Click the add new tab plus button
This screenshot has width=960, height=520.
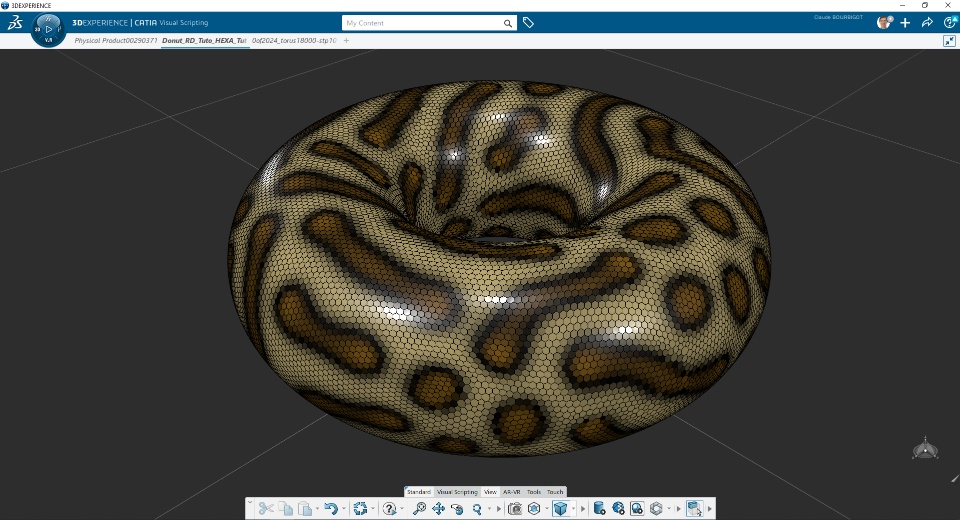click(346, 41)
